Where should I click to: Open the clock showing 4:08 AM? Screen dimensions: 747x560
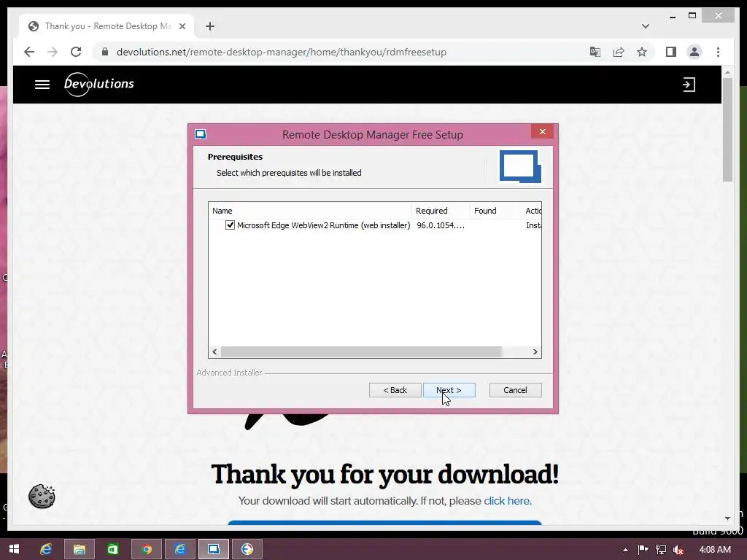point(715,550)
